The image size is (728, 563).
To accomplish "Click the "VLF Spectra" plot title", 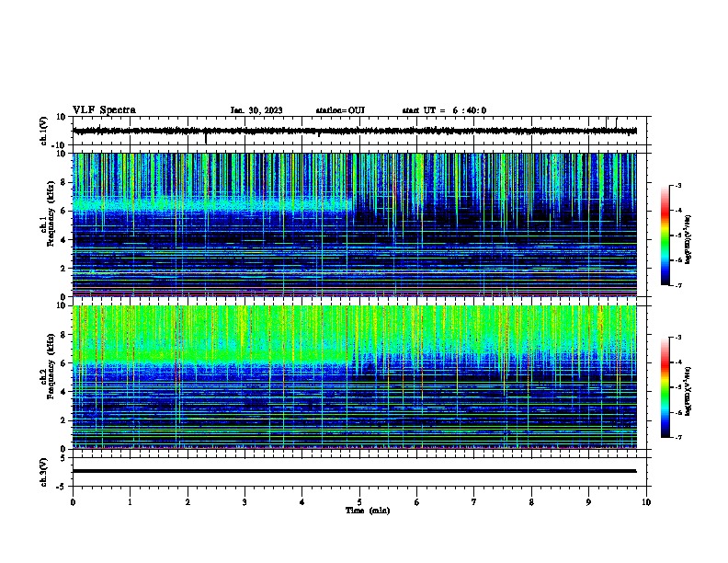I will (x=104, y=110).
